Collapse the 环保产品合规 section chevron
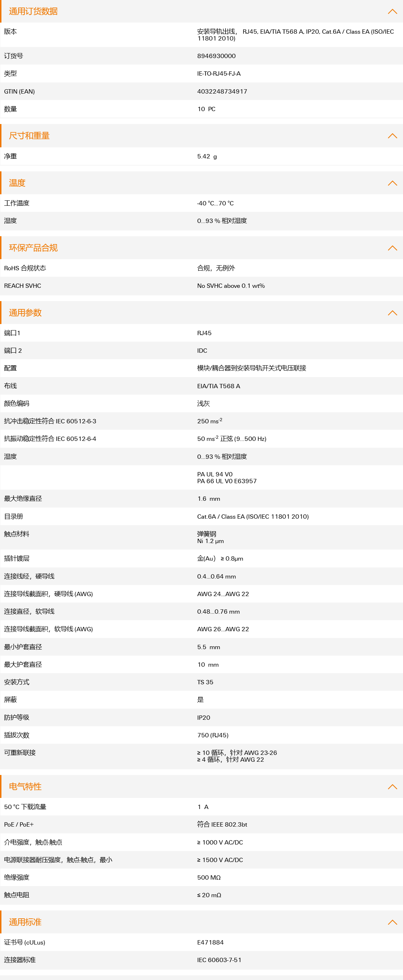This screenshot has height=980, width=403. 392,248
